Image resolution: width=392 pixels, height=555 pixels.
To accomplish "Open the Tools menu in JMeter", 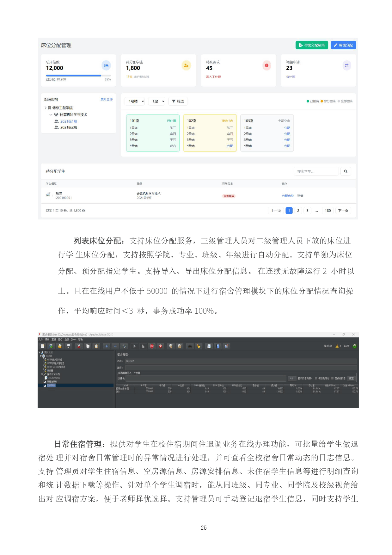I will click(x=74, y=339).
